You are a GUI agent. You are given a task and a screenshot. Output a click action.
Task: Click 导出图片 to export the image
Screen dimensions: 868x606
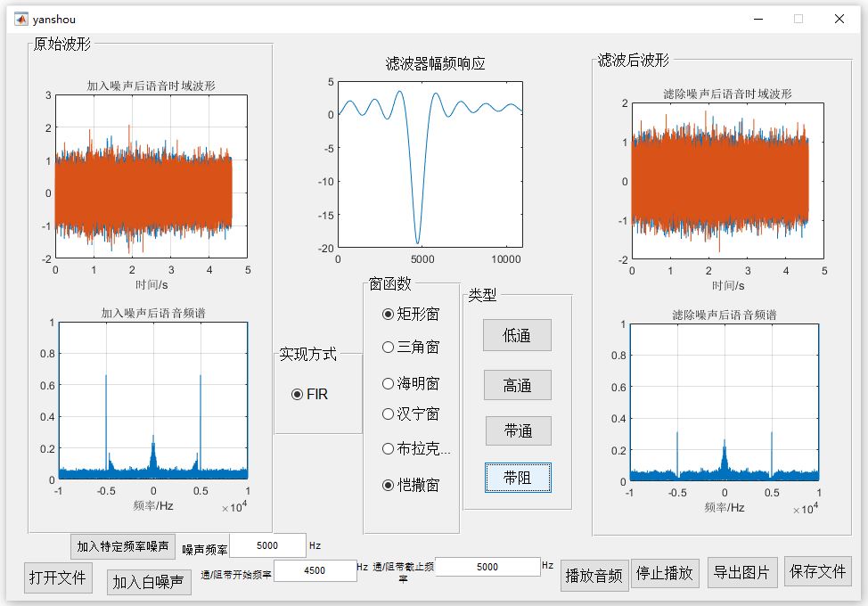click(742, 573)
